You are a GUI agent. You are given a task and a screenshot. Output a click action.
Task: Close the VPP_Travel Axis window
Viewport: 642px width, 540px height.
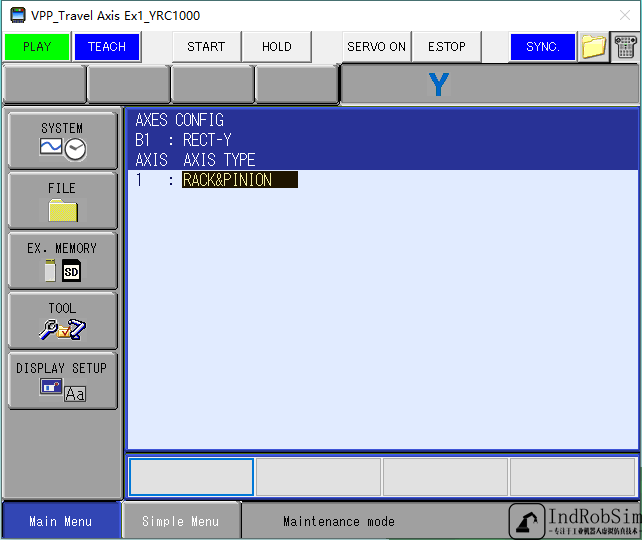coord(625,16)
